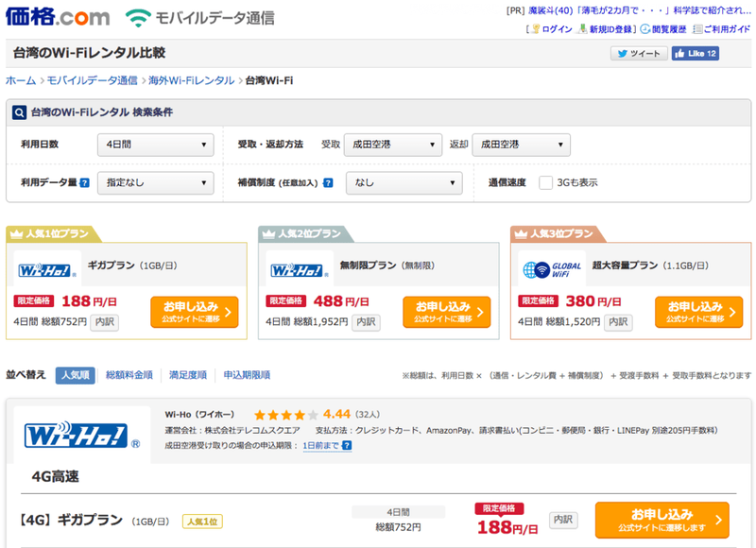Open the 利用日数 4日間 dropdown
Viewport: 756px width, 548px height.
coord(156,145)
